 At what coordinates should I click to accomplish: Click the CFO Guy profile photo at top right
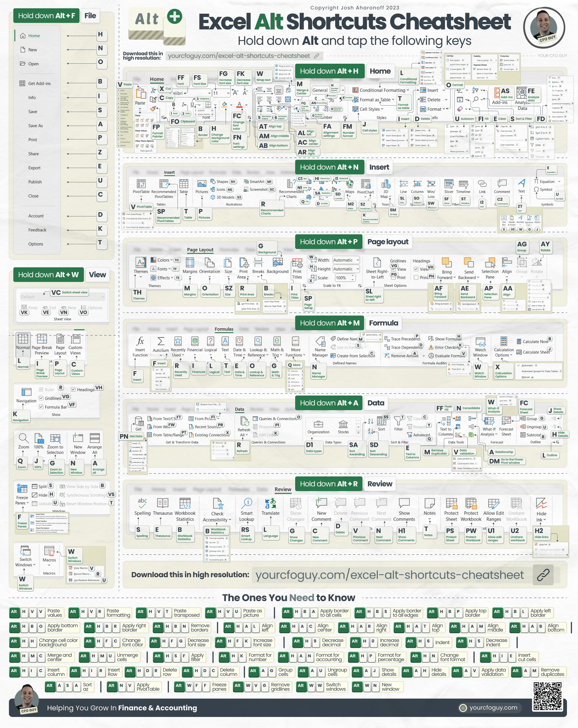[544, 28]
